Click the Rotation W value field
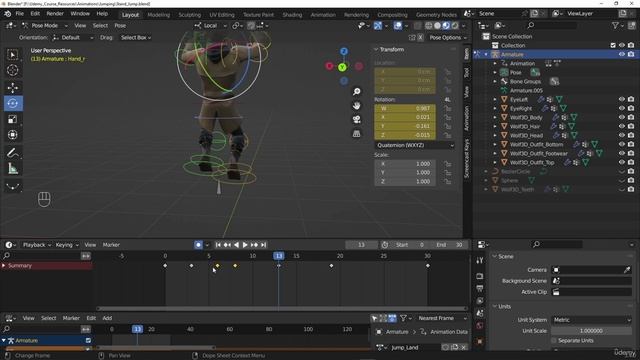This screenshot has height=360, width=640. coord(405,109)
